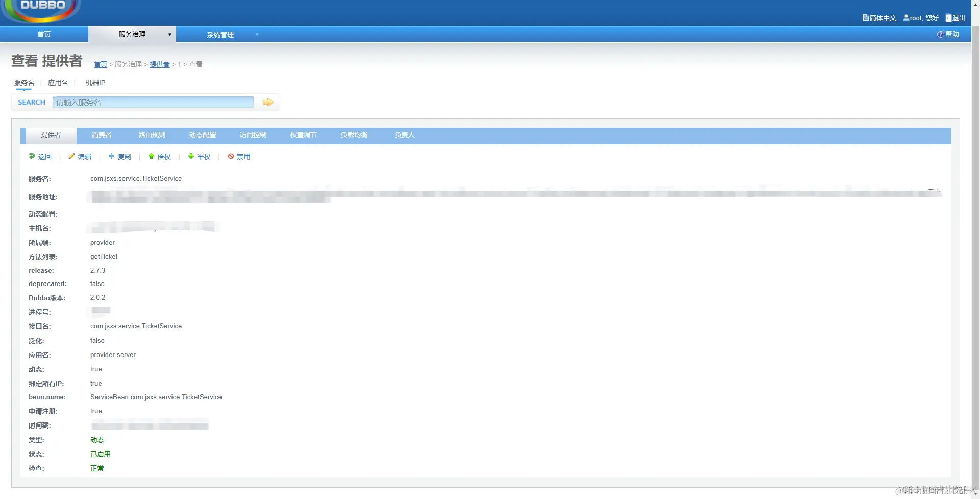980x499 pixels.
Task: Select the 机器IP search mode
Action: 95,83
